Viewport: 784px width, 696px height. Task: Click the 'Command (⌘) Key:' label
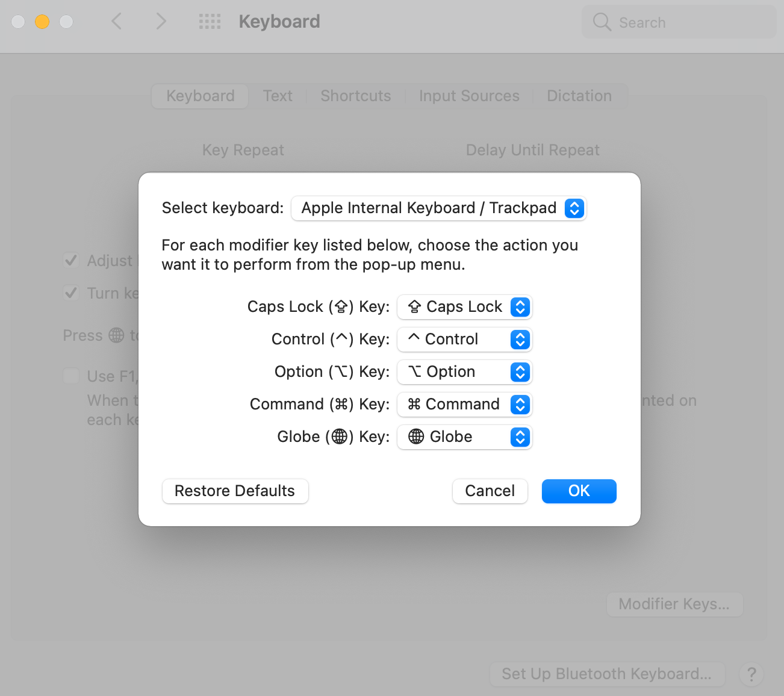point(320,404)
